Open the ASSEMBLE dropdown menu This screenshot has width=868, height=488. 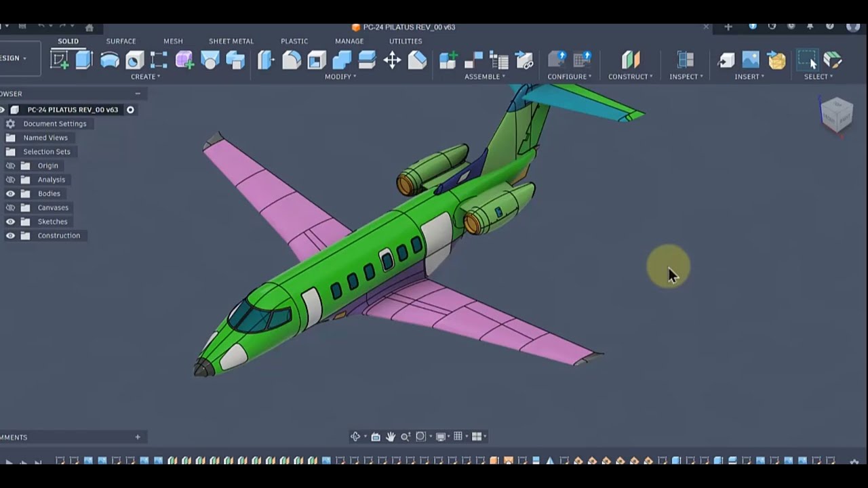click(x=485, y=77)
